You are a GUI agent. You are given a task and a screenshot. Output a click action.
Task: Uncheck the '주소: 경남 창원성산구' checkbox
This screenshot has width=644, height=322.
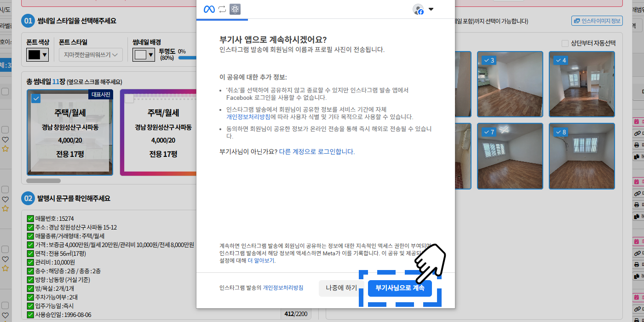pos(31,227)
